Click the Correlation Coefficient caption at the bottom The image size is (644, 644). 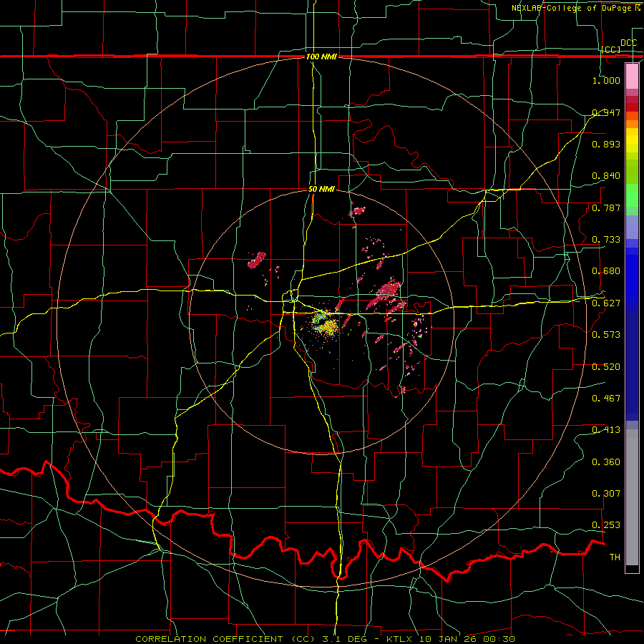(x=325, y=639)
